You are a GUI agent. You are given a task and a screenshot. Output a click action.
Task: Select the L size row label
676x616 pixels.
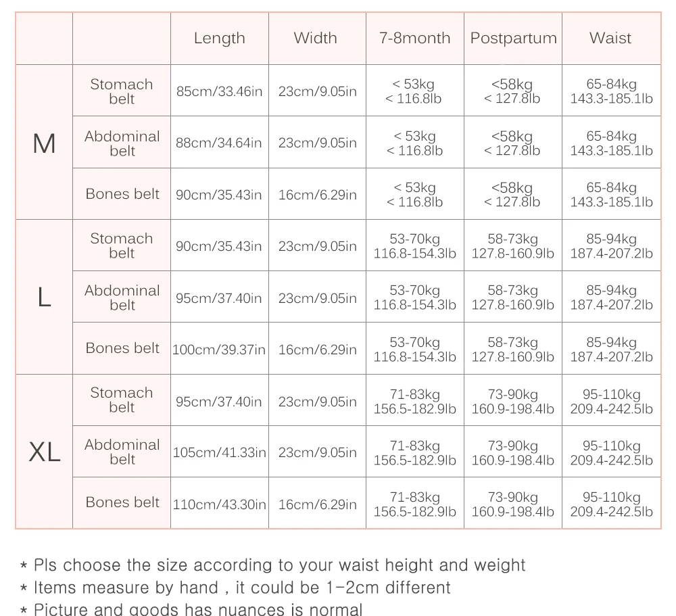pos(44,297)
